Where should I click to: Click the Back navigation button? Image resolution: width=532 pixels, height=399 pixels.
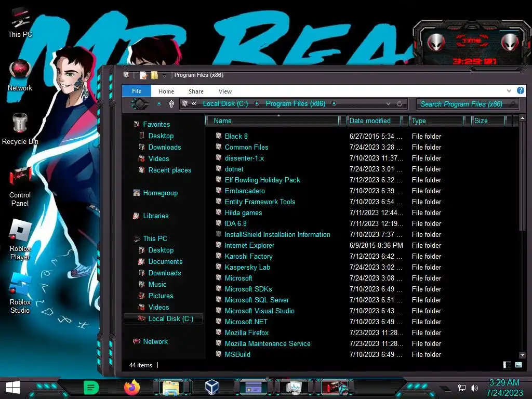pyautogui.click(x=139, y=104)
